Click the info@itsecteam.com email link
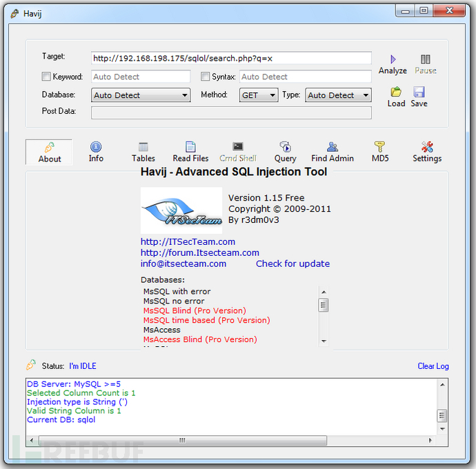 (x=184, y=263)
